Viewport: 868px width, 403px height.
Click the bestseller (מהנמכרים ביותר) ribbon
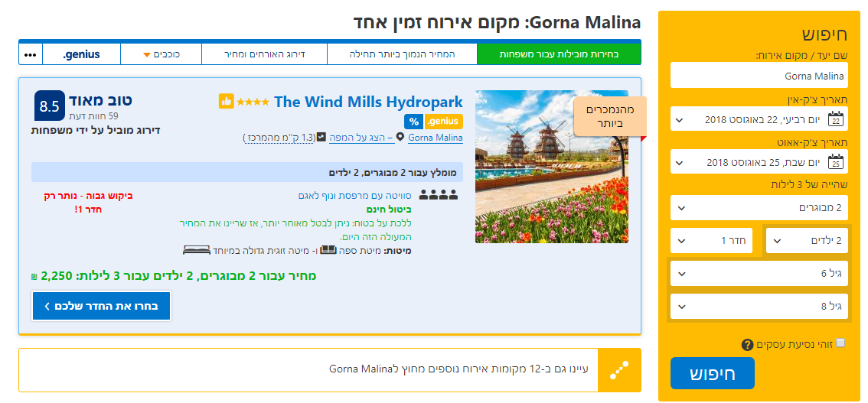click(609, 116)
